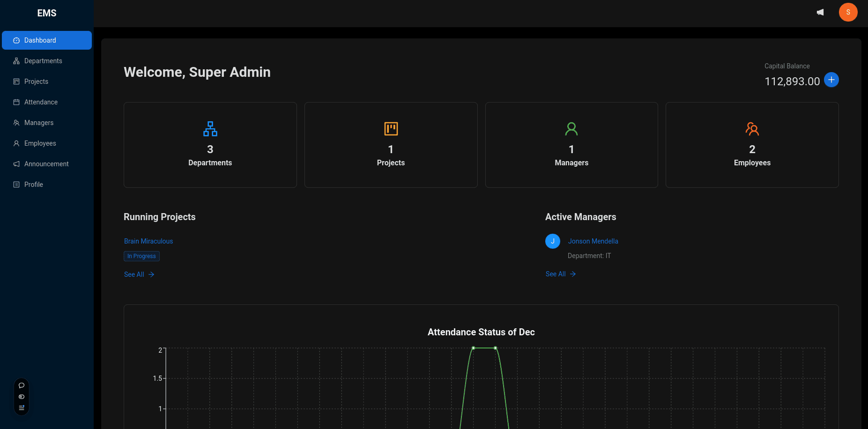The width and height of the screenshot is (868, 429).
Task: Click the Department: IT text
Action: 589,256
